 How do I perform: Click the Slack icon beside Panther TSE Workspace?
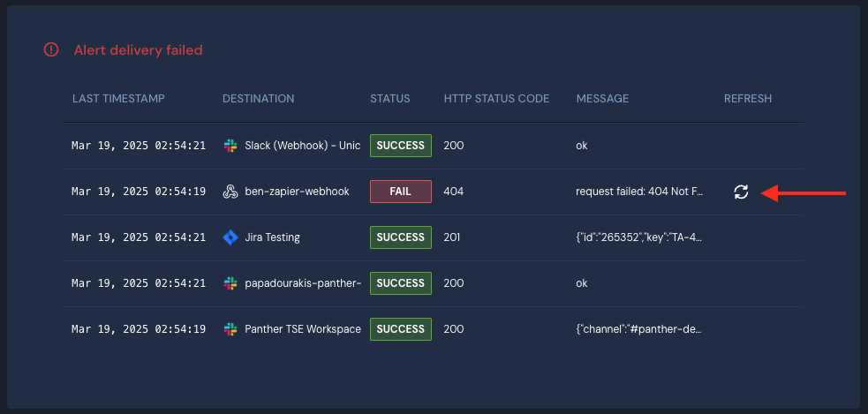(230, 329)
